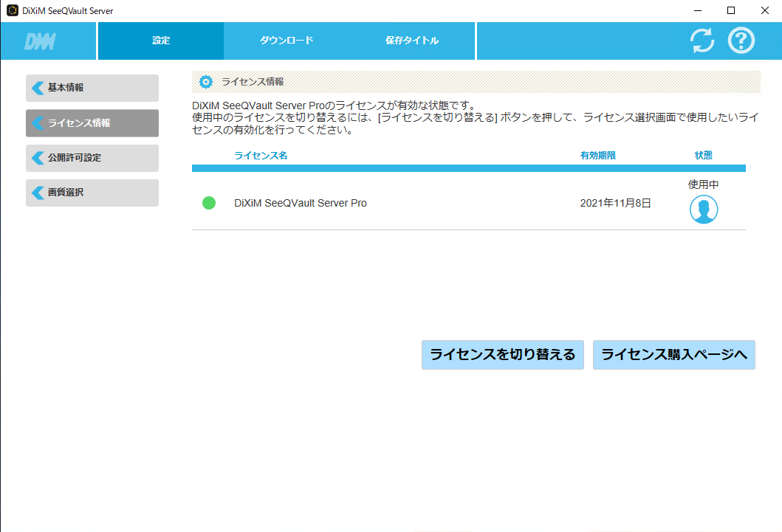Select ライセンス情報 in the sidebar

click(x=92, y=123)
